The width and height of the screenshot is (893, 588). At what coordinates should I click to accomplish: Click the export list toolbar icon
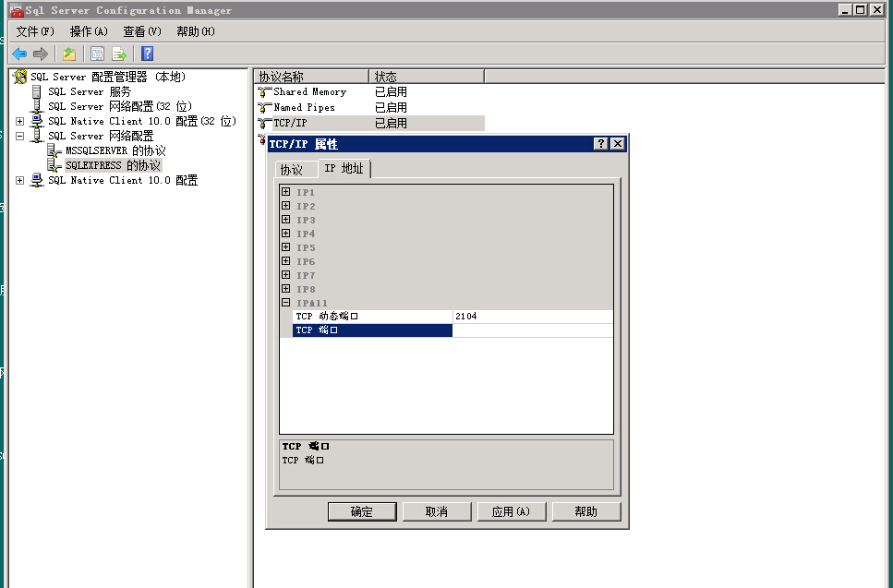[x=119, y=54]
